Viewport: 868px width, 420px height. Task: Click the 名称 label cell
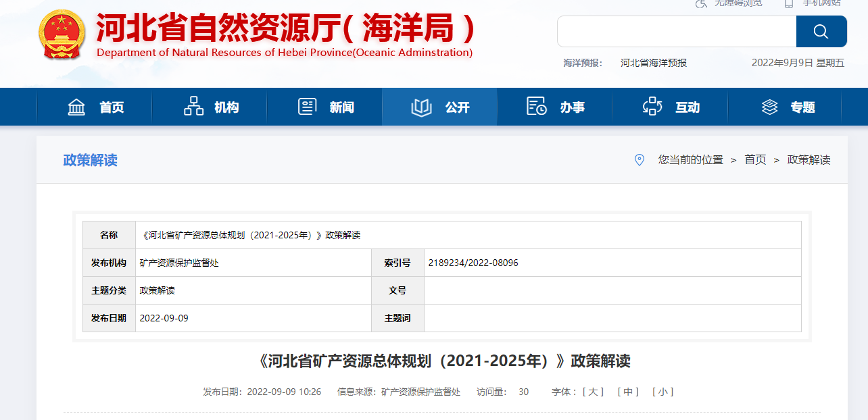tap(109, 235)
